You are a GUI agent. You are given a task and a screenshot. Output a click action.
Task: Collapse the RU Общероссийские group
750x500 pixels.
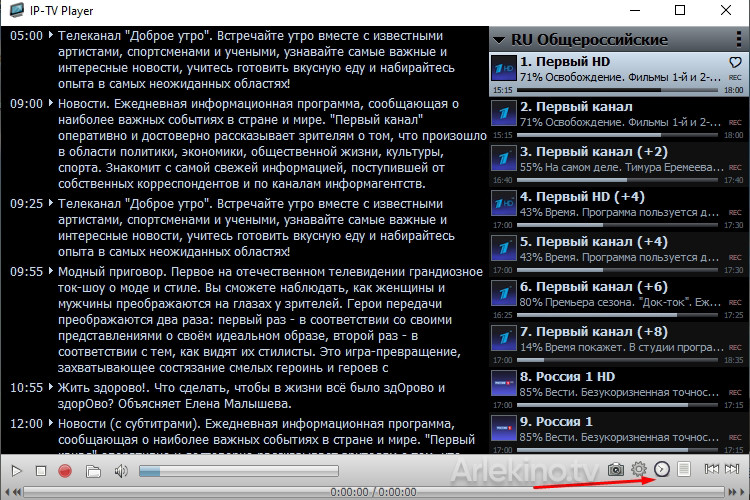[x=499, y=40]
